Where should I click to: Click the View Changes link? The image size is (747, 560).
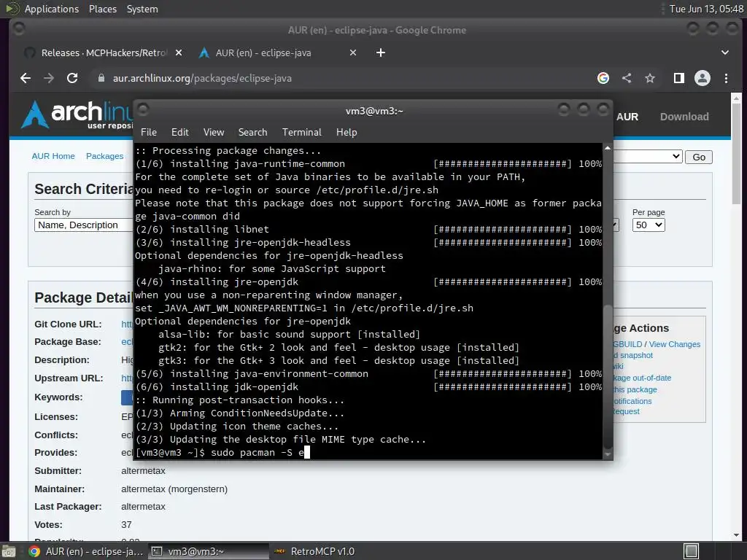675,344
